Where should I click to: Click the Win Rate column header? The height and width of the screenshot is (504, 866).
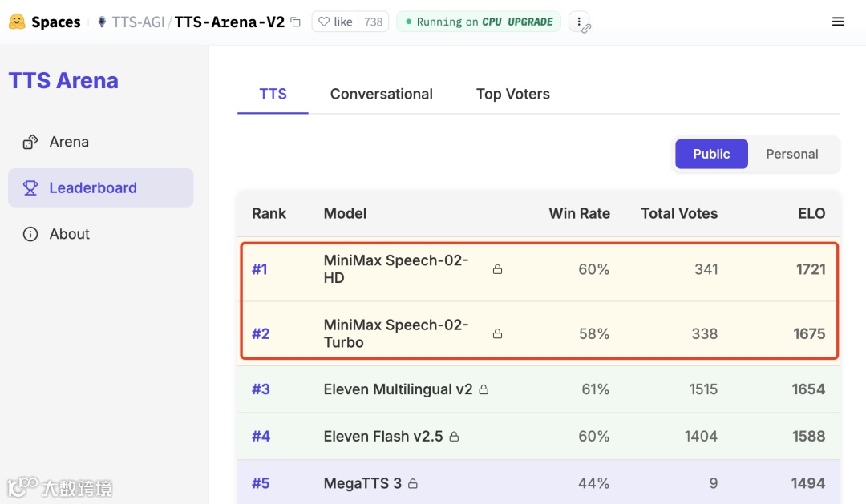coord(579,213)
